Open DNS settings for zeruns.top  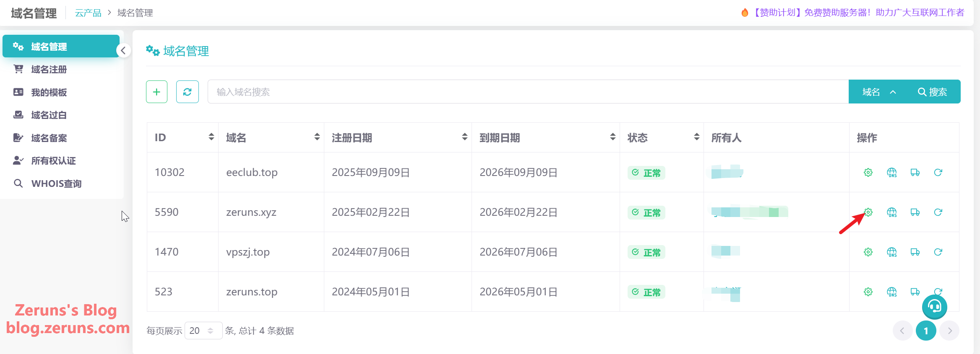[891, 292]
